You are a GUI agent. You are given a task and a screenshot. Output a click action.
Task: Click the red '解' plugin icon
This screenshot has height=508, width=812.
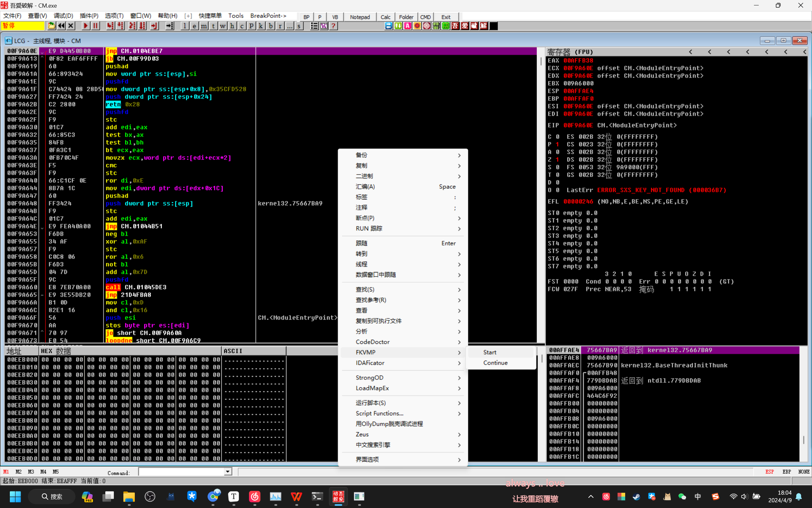tap(483, 26)
